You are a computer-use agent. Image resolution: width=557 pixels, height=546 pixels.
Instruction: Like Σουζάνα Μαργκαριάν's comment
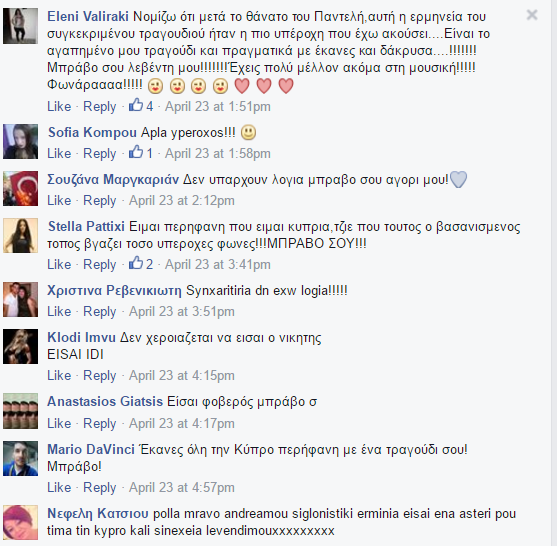click(x=59, y=201)
